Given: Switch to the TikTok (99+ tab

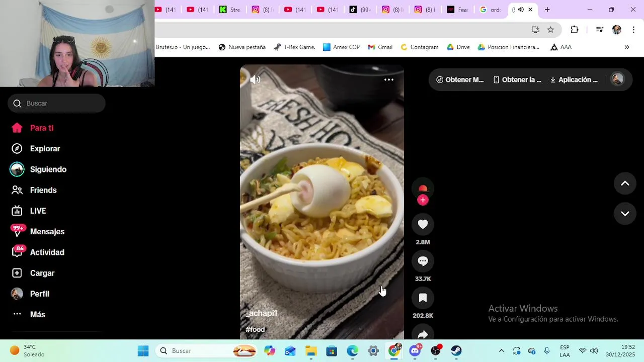Looking at the screenshot, I should coord(360,10).
